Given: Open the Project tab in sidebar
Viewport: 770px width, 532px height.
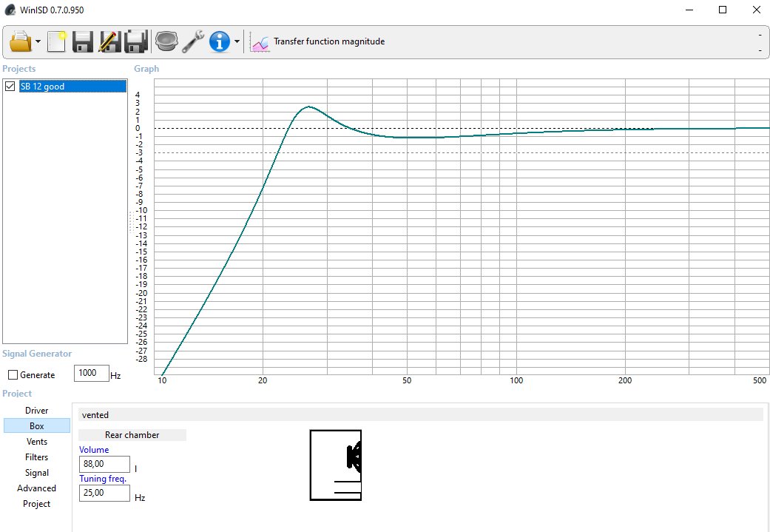Looking at the screenshot, I should pyautogui.click(x=37, y=503).
